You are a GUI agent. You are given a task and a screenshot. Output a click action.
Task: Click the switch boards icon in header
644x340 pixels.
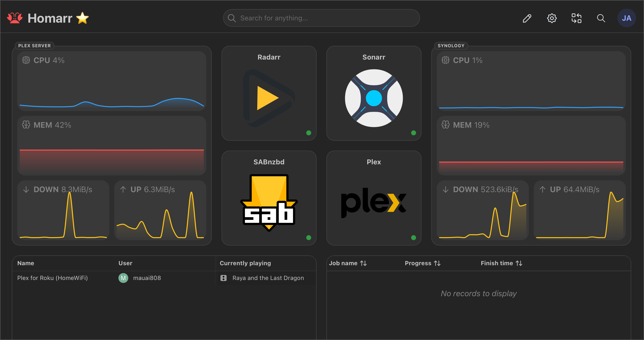576,18
